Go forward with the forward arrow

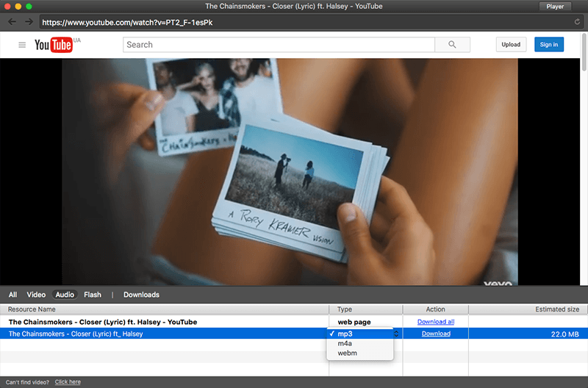click(x=29, y=22)
